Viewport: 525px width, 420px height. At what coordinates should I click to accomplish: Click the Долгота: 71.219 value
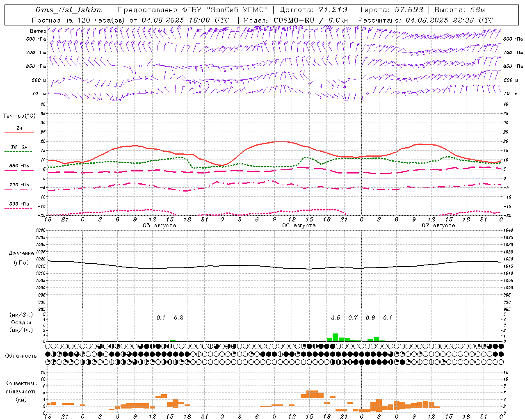tap(313, 10)
